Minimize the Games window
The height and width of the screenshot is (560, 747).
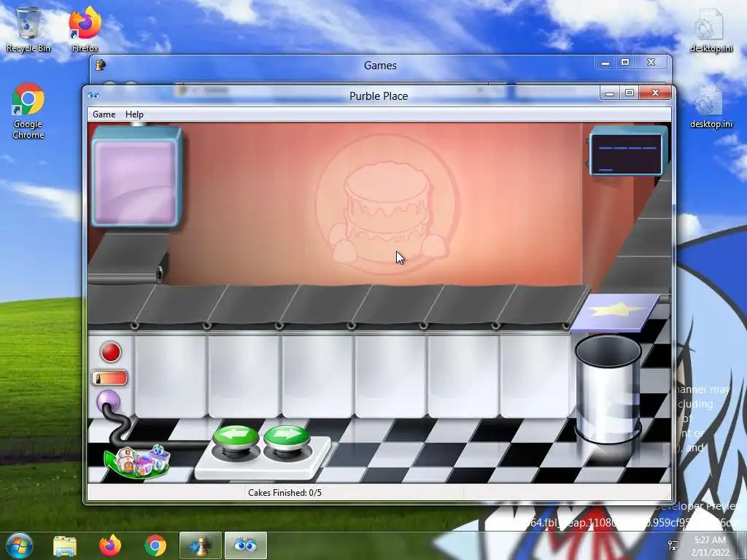tap(605, 63)
